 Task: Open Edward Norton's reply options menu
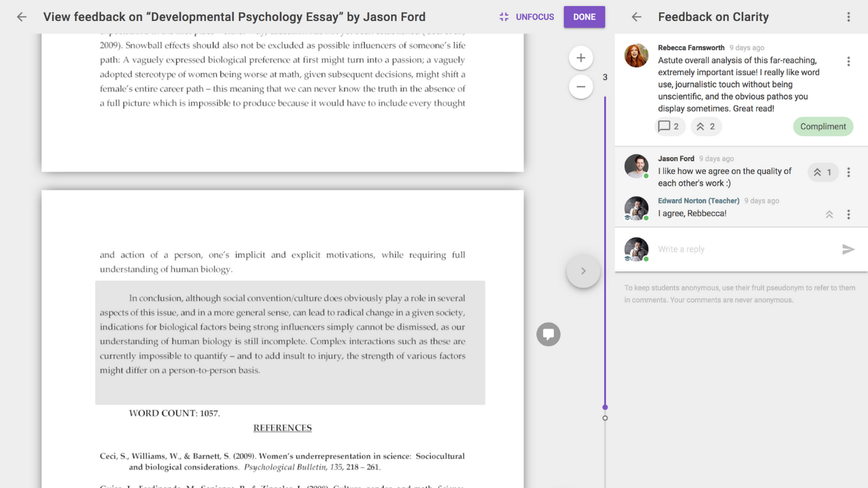pos(848,214)
